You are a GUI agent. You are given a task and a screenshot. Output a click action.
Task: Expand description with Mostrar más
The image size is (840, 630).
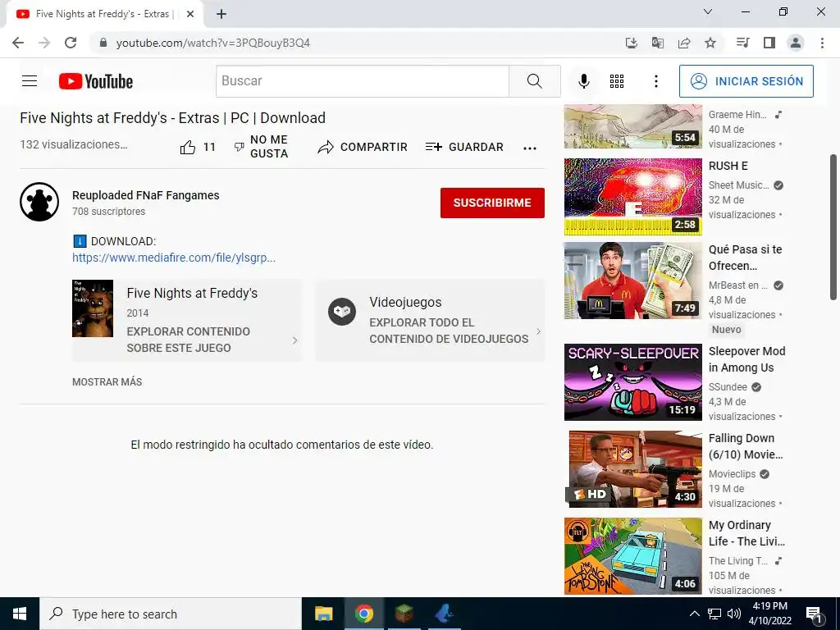(107, 382)
